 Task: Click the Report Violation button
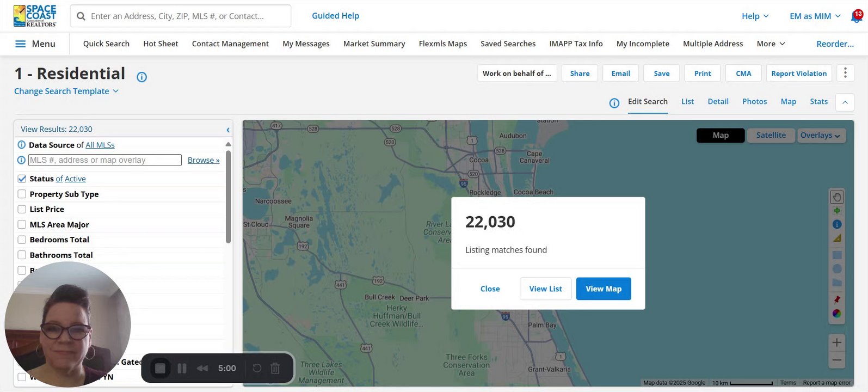[x=799, y=73]
